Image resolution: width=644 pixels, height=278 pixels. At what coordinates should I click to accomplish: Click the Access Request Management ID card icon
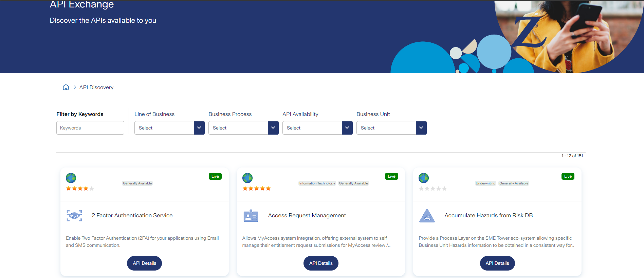tap(251, 216)
